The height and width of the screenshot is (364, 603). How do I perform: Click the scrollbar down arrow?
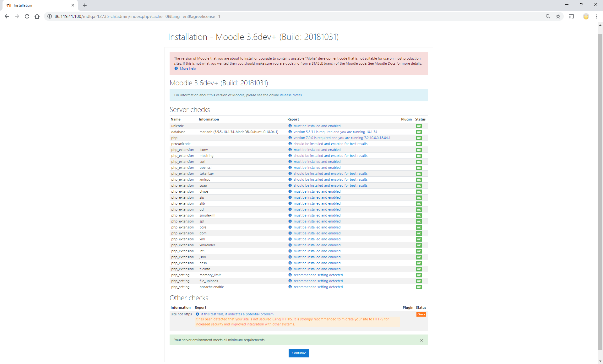click(600, 361)
